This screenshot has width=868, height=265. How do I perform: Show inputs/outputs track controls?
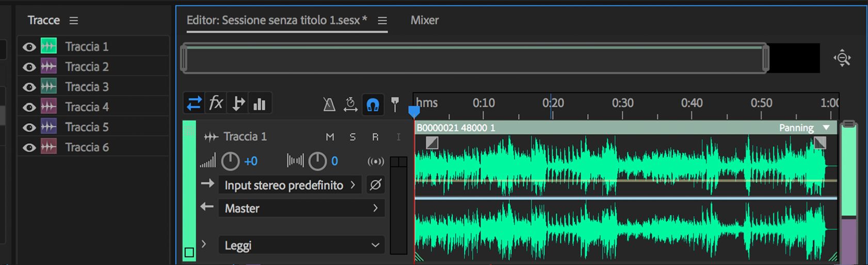[194, 104]
